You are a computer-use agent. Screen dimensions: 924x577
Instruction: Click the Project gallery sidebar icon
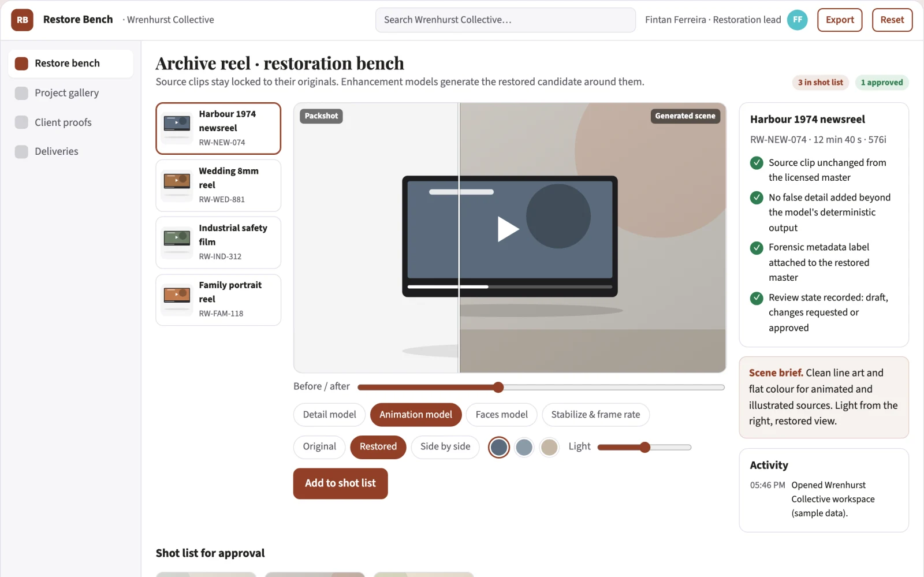[x=21, y=93]
